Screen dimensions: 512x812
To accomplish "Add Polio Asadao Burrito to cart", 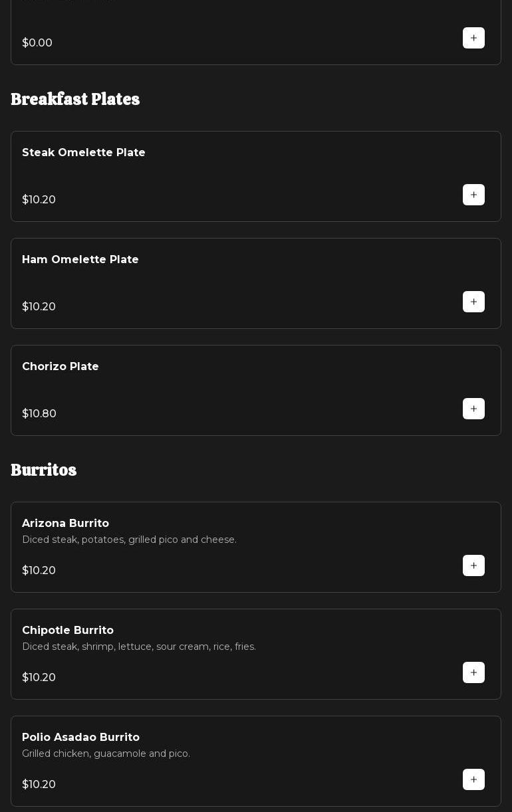I will (473, 779).
